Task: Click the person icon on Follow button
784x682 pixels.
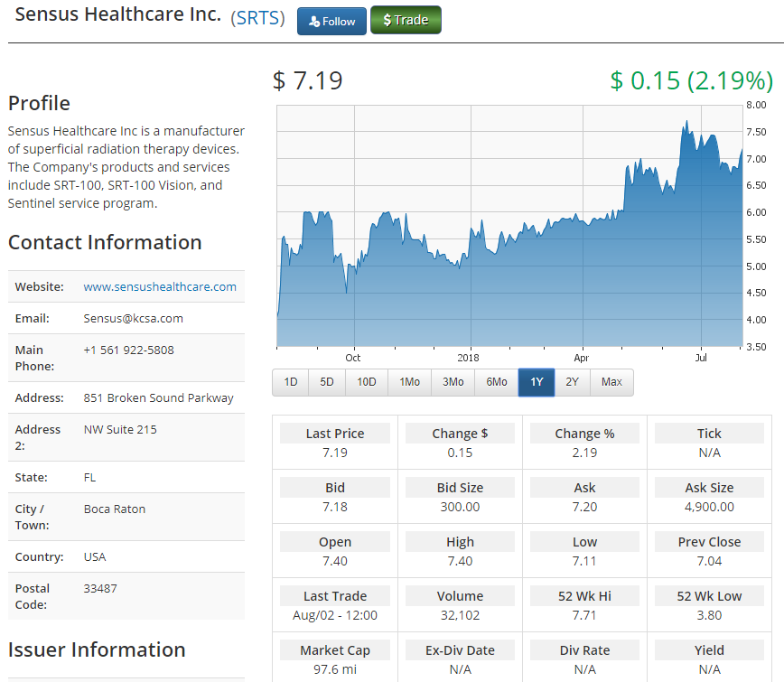Action: (x=313, y=22)
